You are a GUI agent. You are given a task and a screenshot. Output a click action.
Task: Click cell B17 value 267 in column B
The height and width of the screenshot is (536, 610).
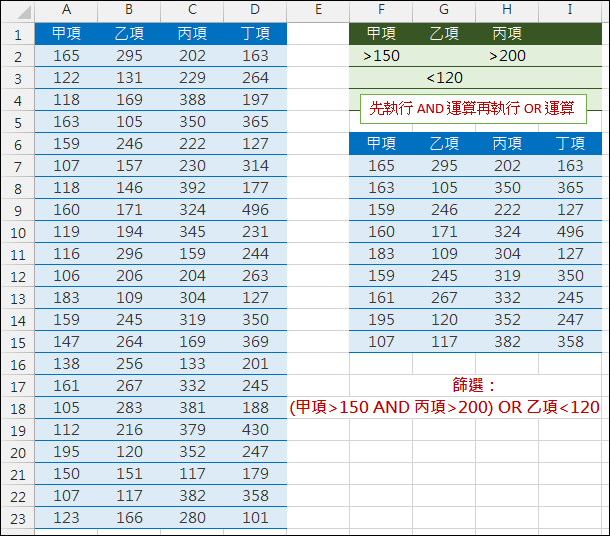click(x=129, y=386)
